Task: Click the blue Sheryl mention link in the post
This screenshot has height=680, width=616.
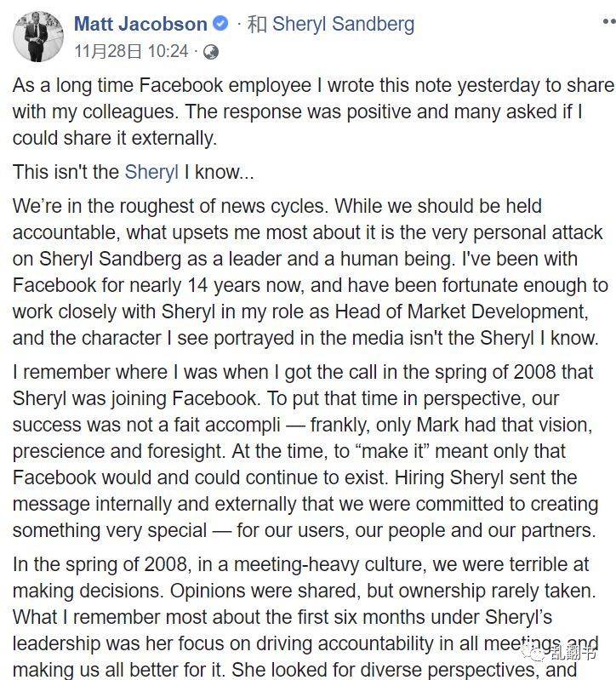Action: [x=151, y=172]
